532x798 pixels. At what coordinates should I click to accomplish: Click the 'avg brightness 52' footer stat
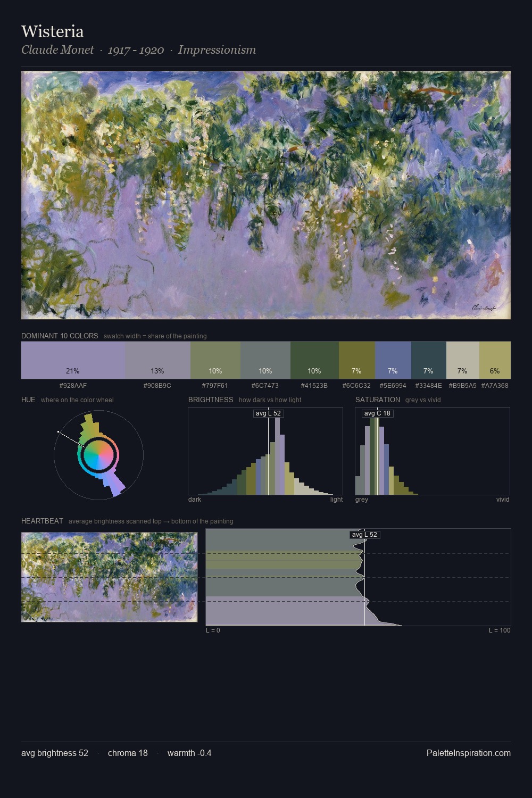click(55, 753)
